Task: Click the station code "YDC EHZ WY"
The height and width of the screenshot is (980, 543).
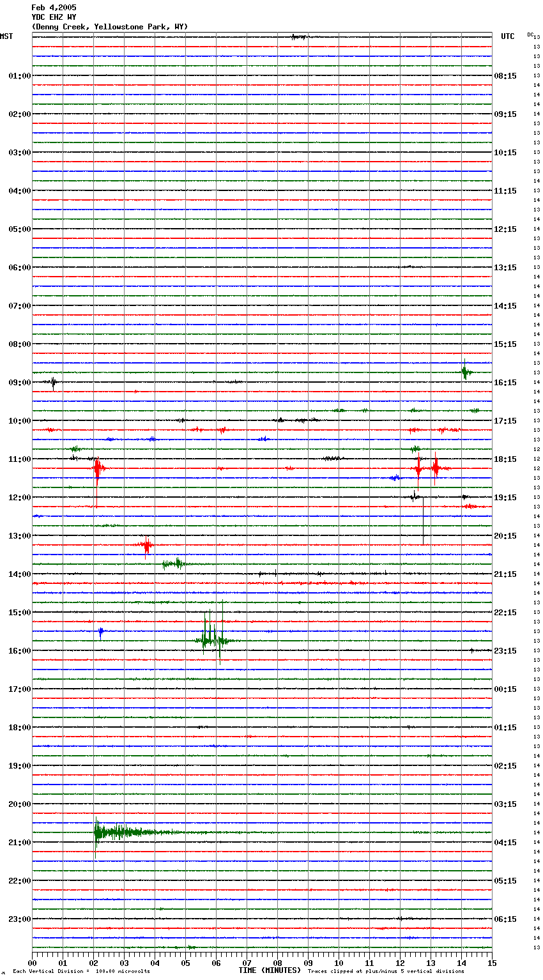Action: tap(54, 17)
